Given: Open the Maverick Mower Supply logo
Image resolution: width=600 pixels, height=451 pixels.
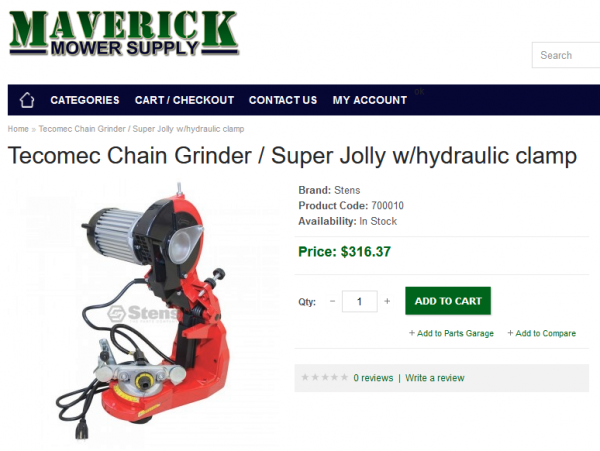Looking at the screenshot, I should pyautogui.click(x=124, y=34).
